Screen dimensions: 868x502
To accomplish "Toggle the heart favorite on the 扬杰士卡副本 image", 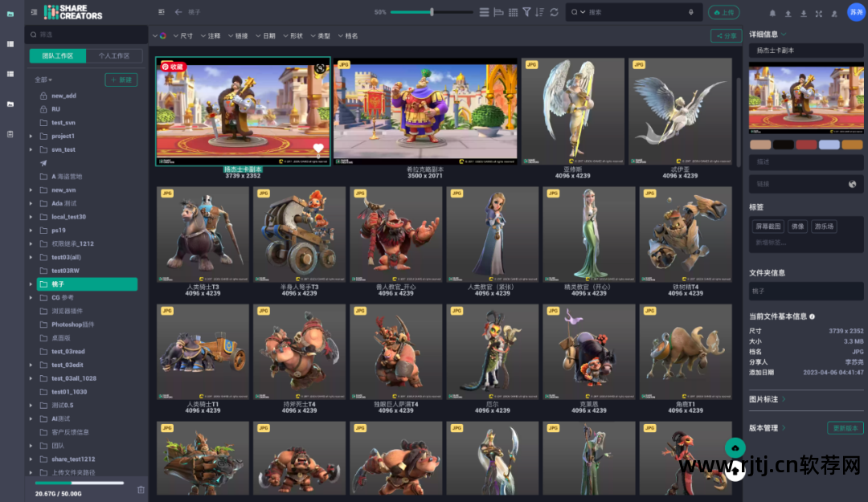I will coord(318,148).
